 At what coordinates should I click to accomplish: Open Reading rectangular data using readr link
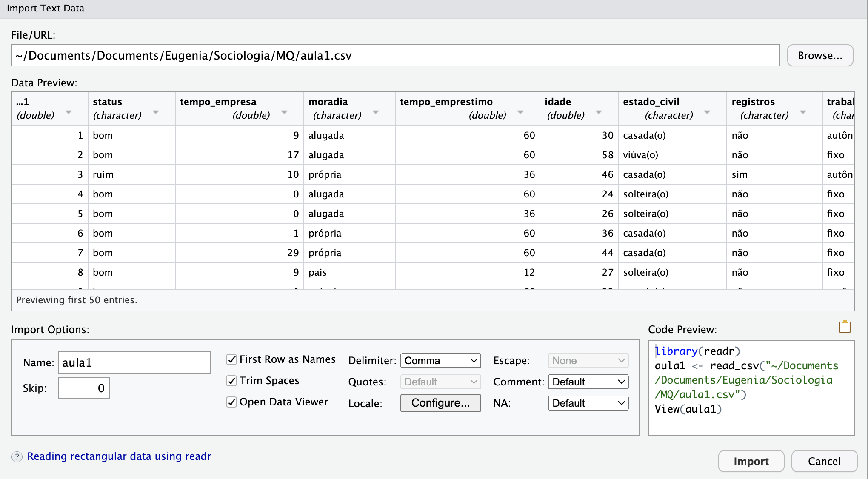119,456
